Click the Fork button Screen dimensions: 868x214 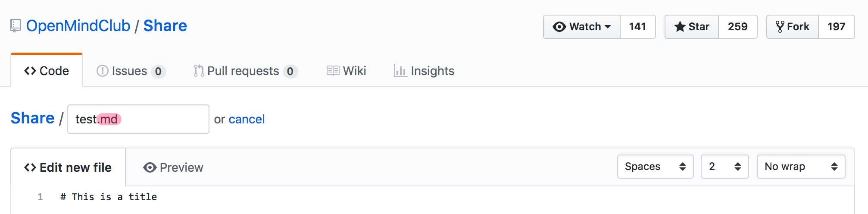coord(793,27)
